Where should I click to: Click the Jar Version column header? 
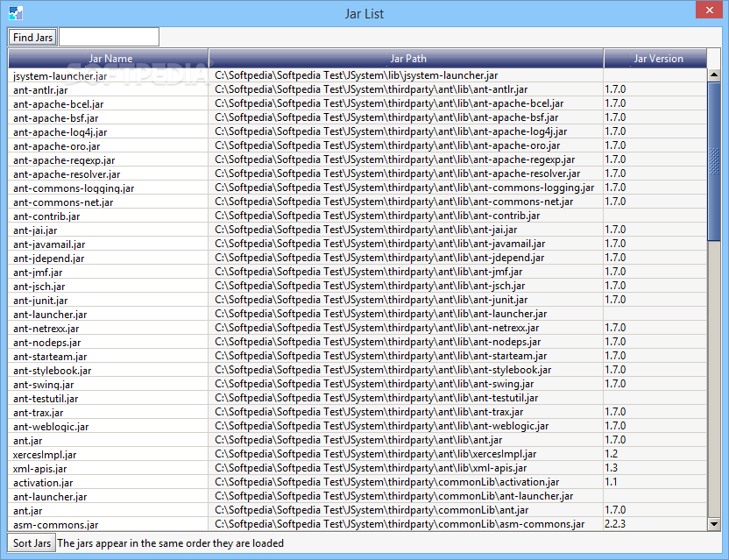pyautogui.click(x=655, y=59)
